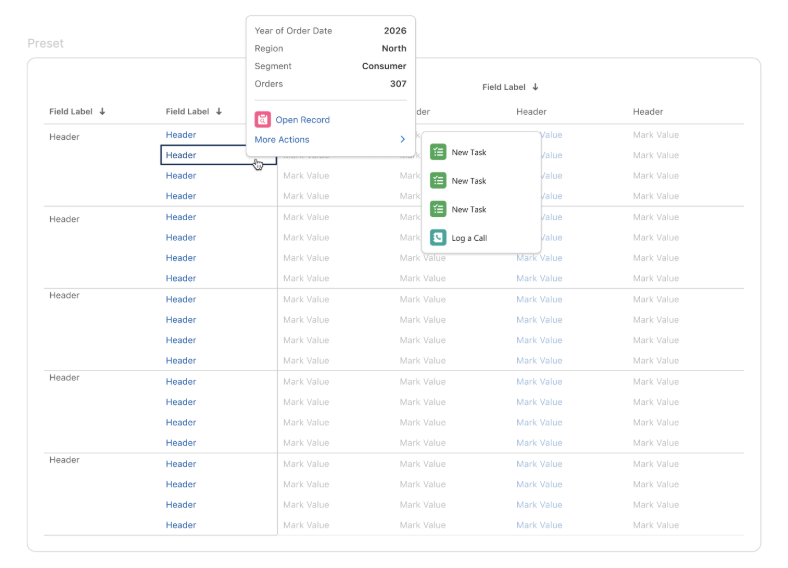Click the topmost green New Task icon
The image size is (788, 568).
point(438,152)
